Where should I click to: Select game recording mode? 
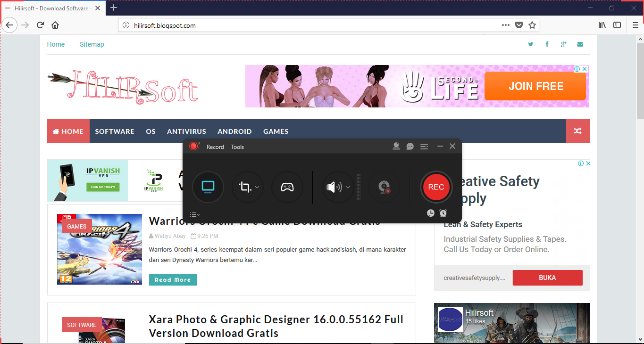(287, 187)
